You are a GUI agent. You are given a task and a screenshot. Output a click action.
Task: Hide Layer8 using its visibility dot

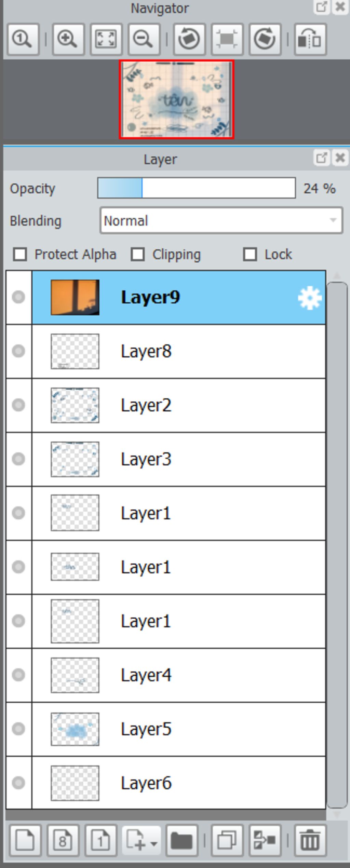pos(18,351)
